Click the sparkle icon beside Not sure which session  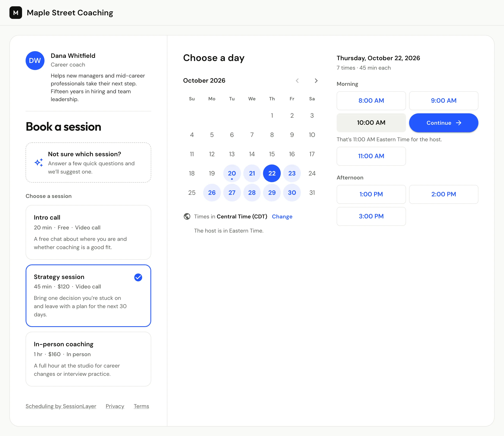[39, 163]
